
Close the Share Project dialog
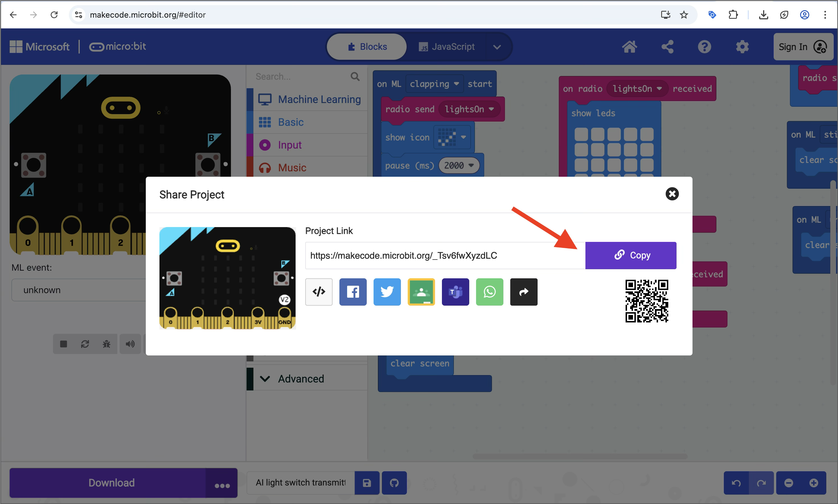(672, 194)
